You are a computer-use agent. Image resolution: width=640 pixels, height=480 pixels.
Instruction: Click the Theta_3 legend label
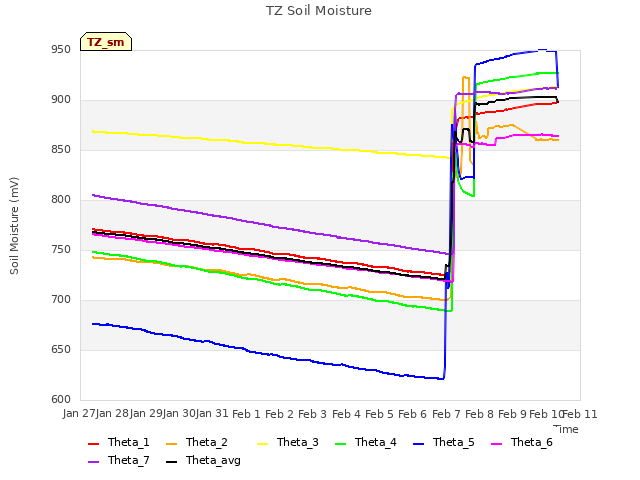[298, 442]
